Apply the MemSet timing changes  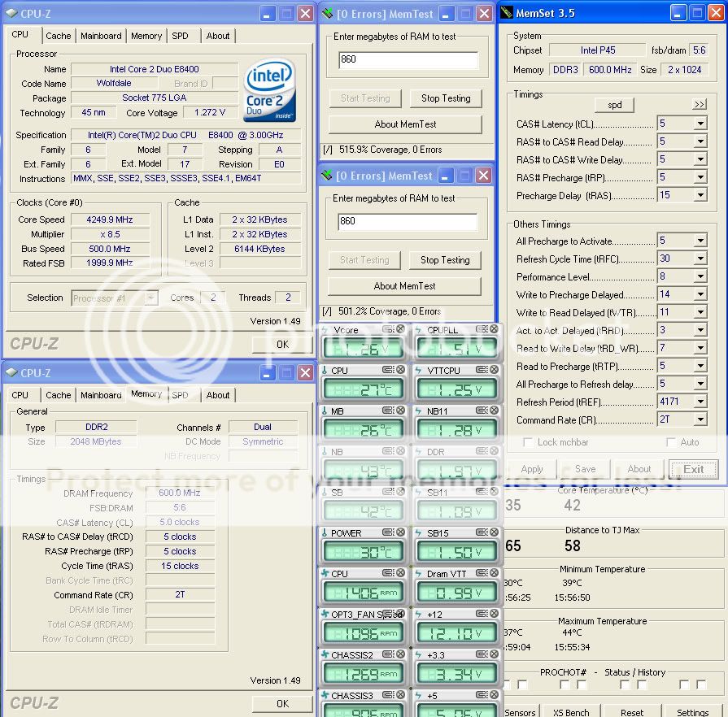(x=532, y=469)
